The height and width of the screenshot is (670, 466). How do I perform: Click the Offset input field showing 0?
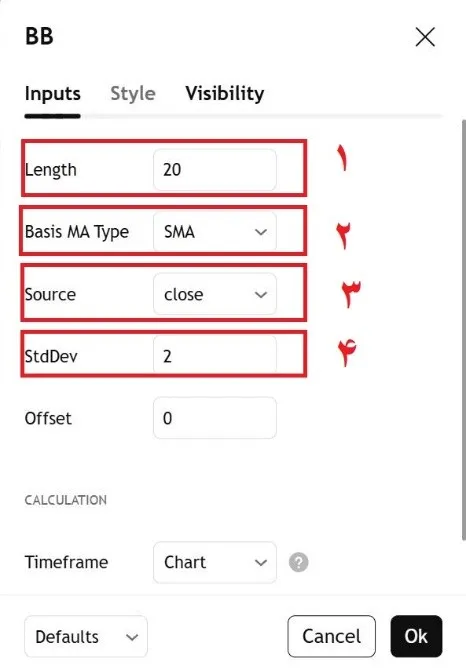click(x=215, y=418)
